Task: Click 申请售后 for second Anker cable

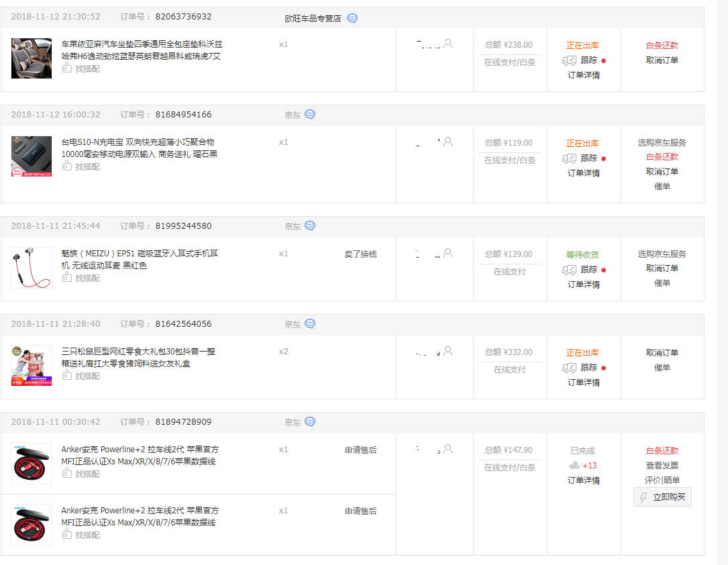Action: pos(361,511)
